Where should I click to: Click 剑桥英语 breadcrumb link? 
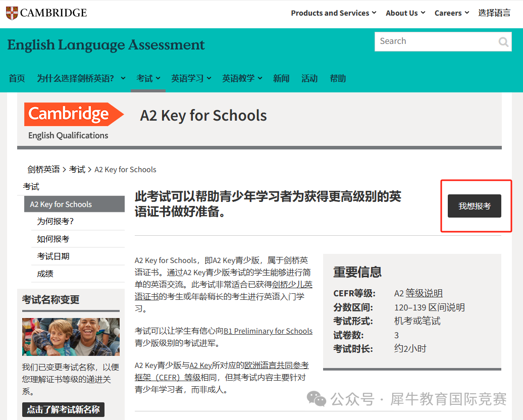44,170
